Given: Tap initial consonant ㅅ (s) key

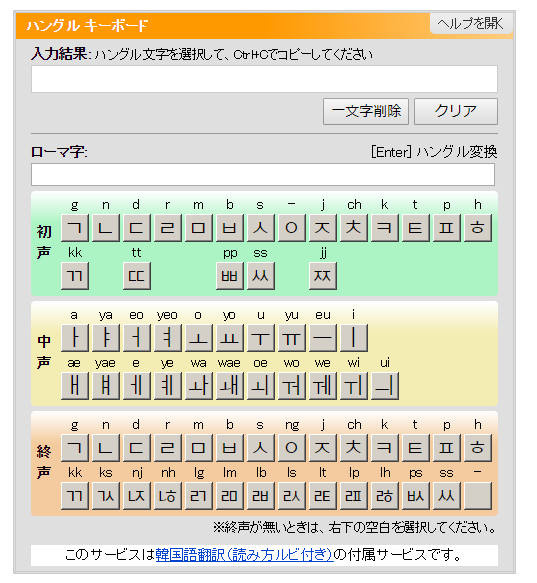Looking at the screenshot, I should point(261,228).
